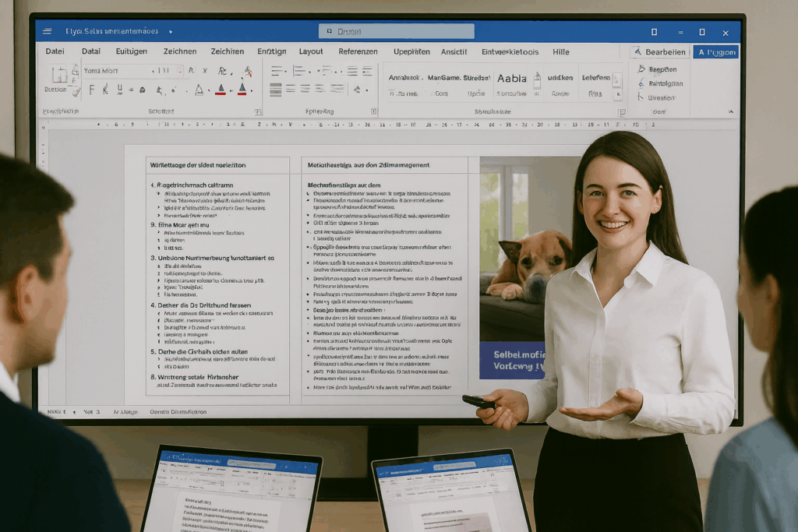Screen dimensions: 798x532
Task: Toggle the small x script button
Action: point(205,71)
